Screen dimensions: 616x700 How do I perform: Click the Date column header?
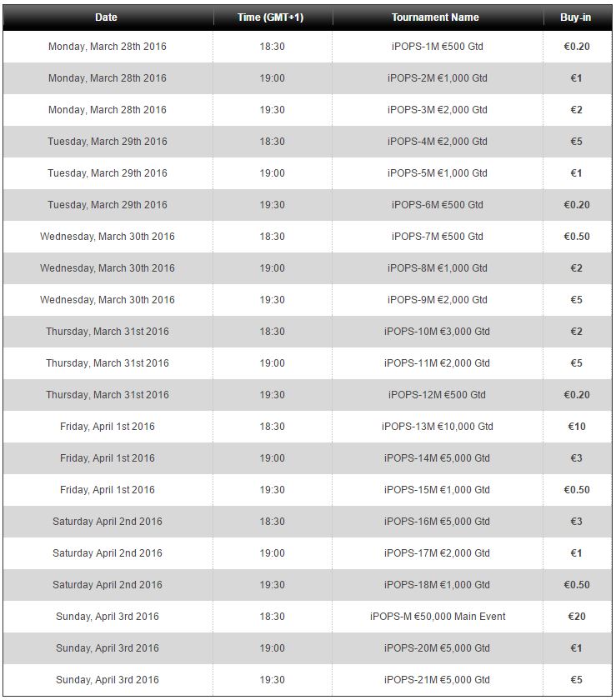click(107, 17)
